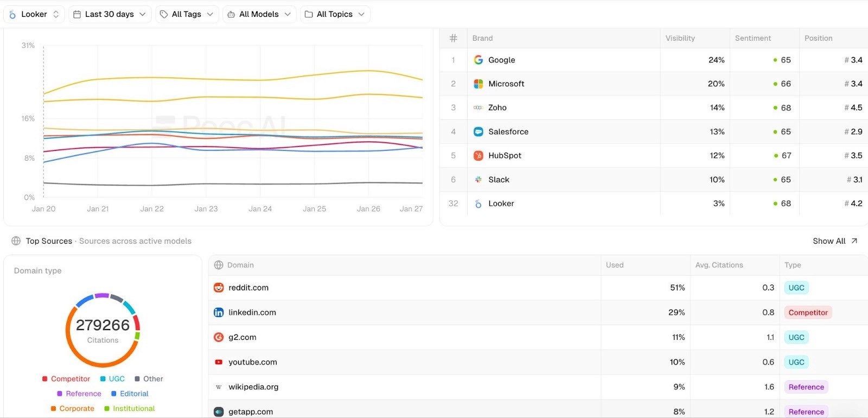This screenshot has height=418, width=868.
Task: Select the Microsoft brand name
Action: click(506, 84)
